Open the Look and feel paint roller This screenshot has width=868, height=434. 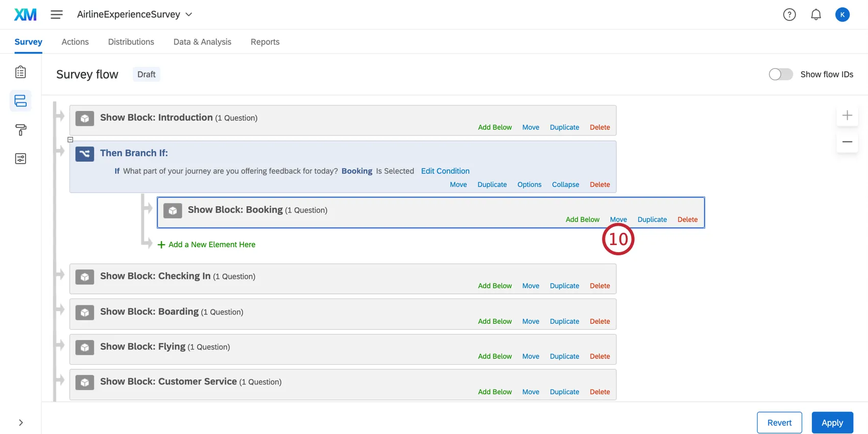point(20,130)
